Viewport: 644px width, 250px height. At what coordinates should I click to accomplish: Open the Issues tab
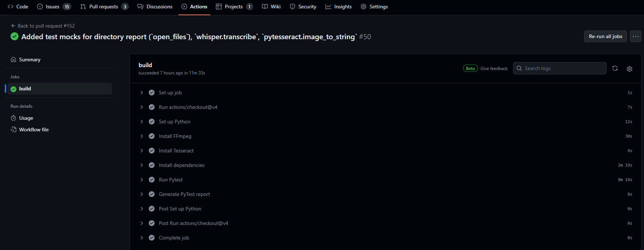pyautogui.click(x=54, y=7)
